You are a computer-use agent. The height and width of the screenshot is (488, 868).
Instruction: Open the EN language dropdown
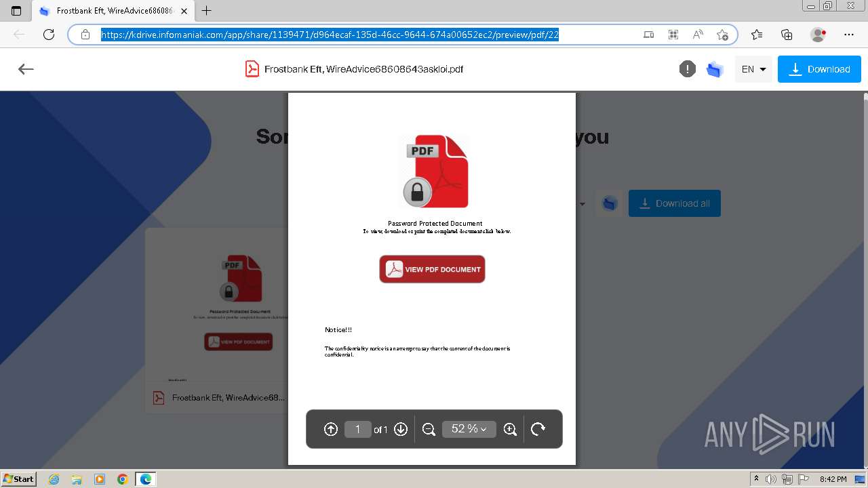[753, 69]
